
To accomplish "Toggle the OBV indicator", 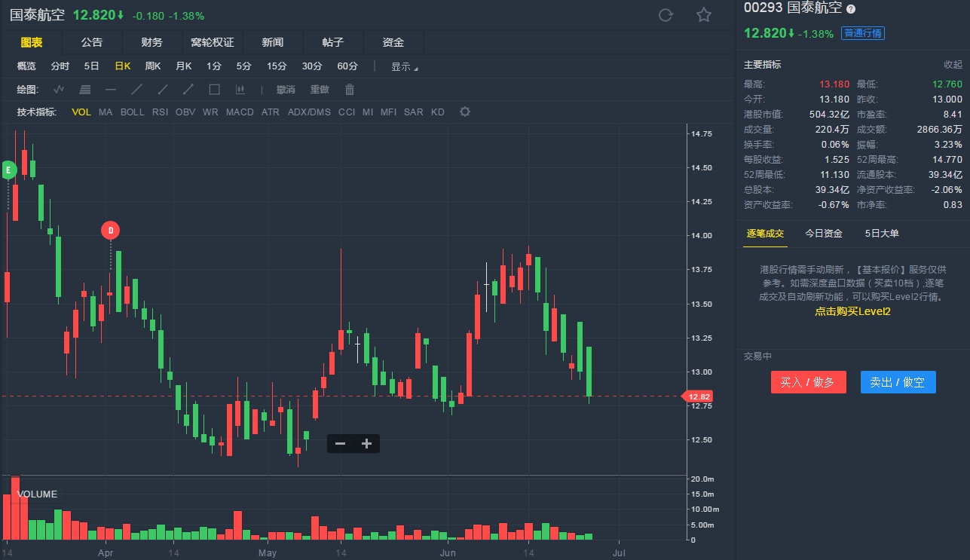I will (x=185, y=112).
